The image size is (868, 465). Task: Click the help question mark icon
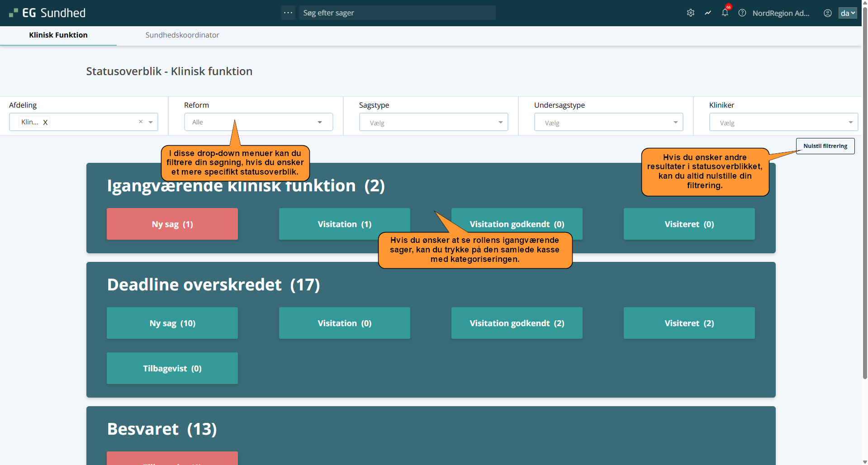point(742,13)
